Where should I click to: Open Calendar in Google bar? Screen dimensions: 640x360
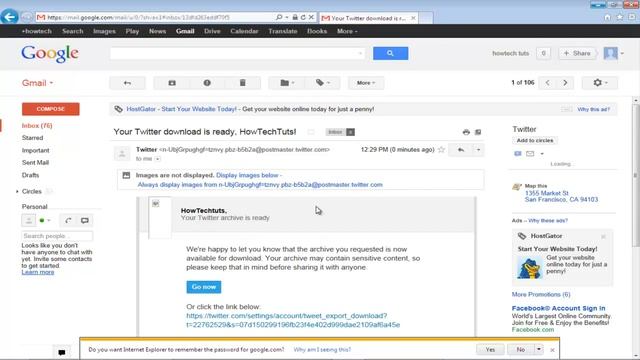[244, 31]
